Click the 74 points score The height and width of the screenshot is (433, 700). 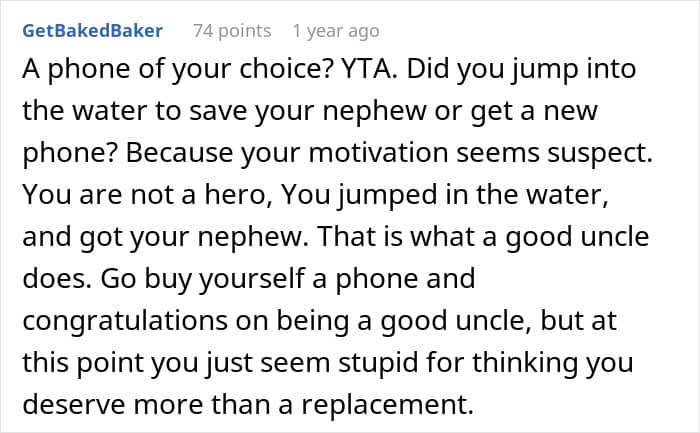click(x=232, y=31)
